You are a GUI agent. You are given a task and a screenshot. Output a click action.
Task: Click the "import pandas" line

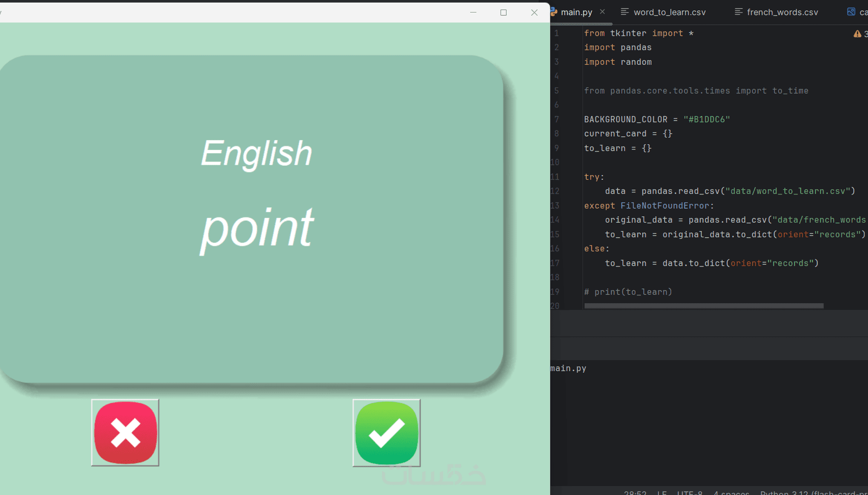point(618,47)
